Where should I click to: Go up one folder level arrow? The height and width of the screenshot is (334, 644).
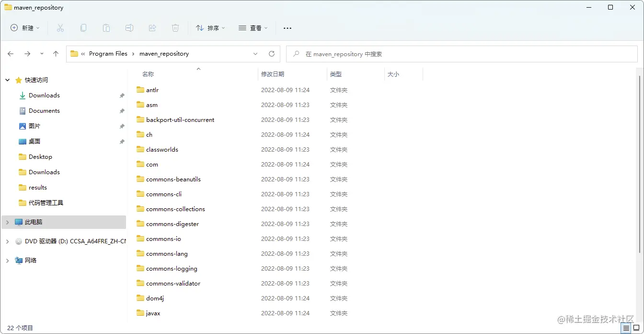click(56, 54)
